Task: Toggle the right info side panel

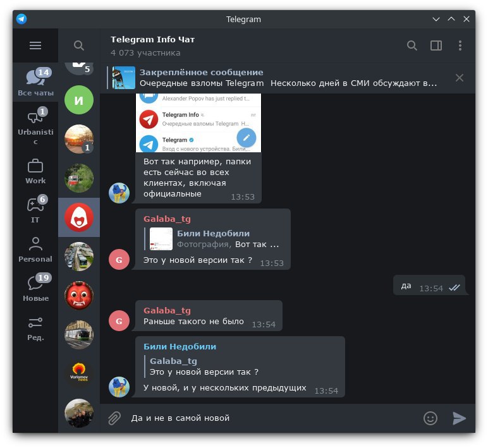Action: pyautogui.click(x=436, y=45)
